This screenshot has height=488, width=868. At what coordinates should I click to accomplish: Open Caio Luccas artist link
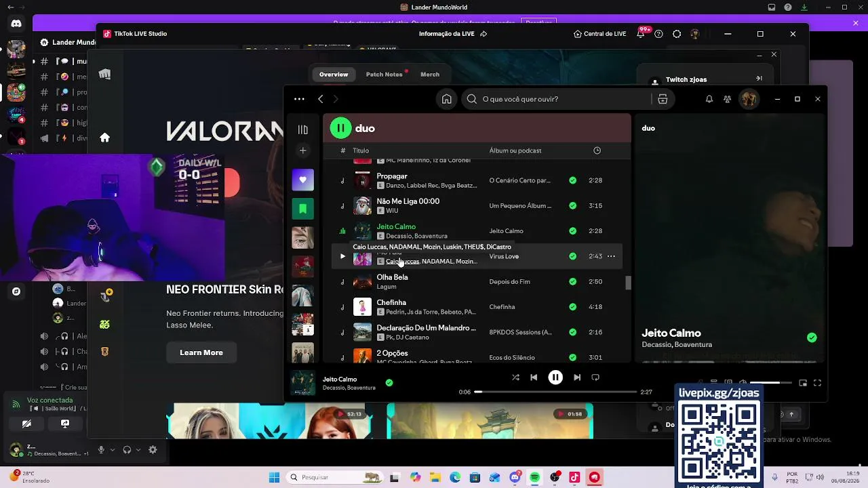pyautogui.click(x=403, y=262)
